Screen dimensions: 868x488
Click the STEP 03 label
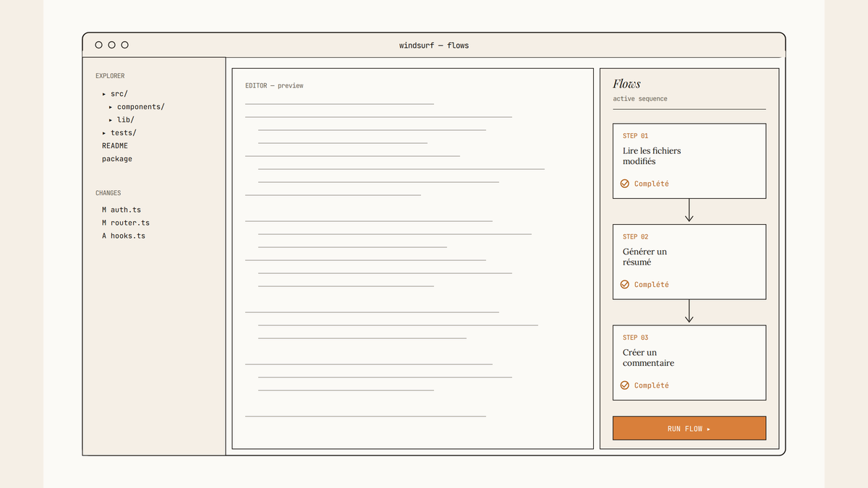[x=636, y=338]
